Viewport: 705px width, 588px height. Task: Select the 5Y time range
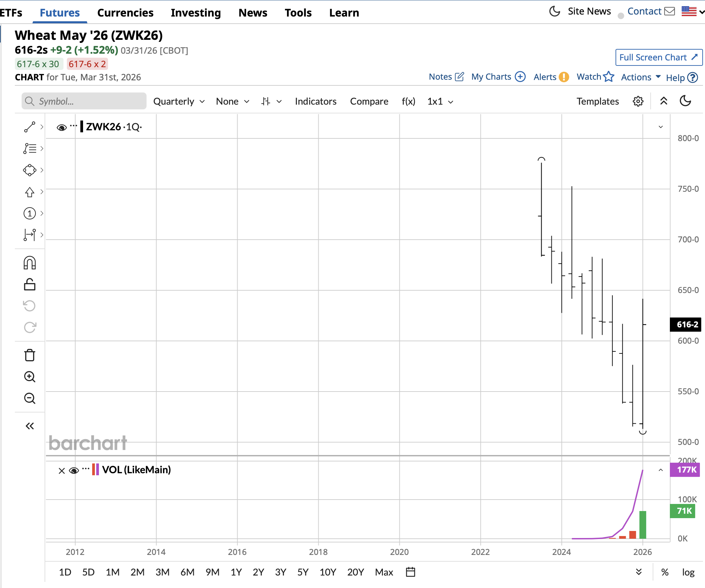(303, 572)
